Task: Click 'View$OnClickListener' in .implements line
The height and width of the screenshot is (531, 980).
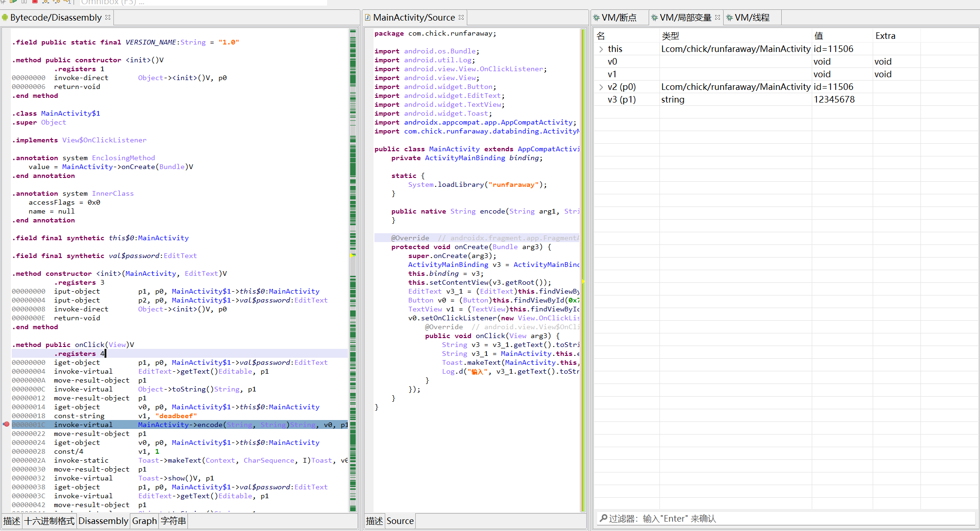Action: (x=104, y=140)
